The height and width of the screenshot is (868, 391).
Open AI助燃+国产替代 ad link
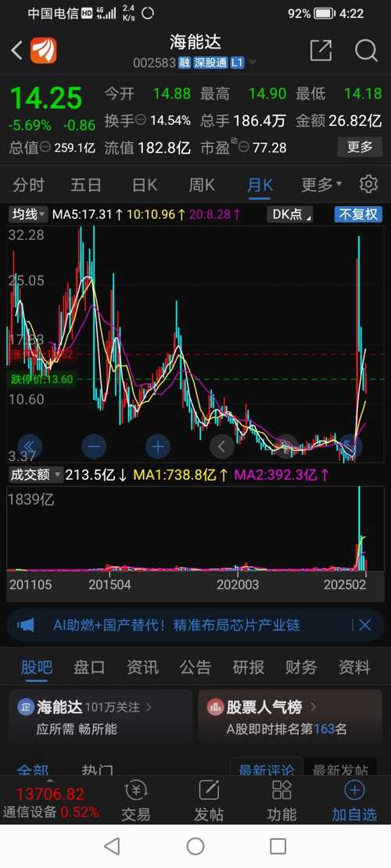click(177, 626)
